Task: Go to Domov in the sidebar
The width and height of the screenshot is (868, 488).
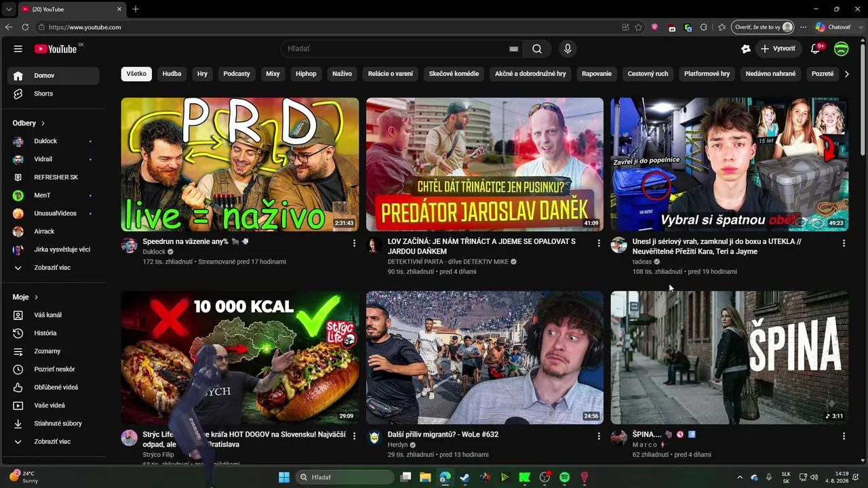Action: point(53,75)
